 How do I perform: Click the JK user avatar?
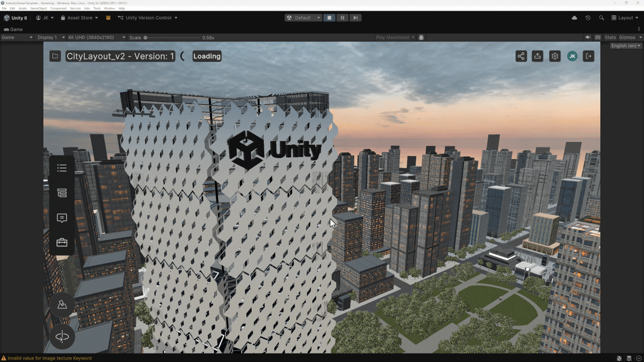(572, 56)
